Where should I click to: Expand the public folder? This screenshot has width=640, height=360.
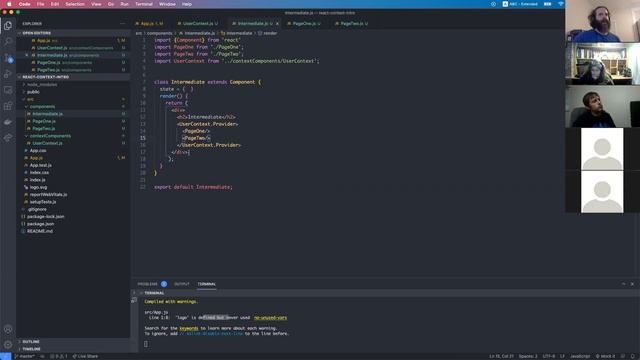tap(73, 92)
